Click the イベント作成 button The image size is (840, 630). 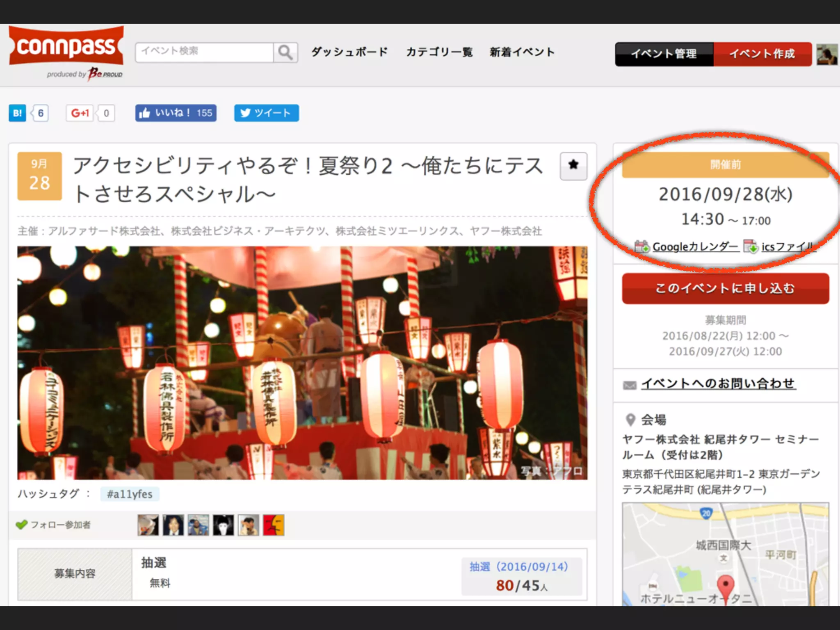(x=762, y=54)
